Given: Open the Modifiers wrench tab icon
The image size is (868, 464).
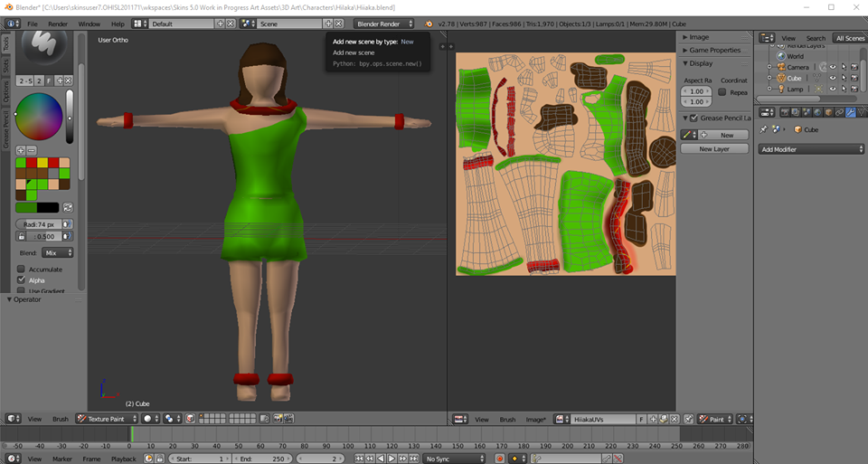Looking at the screenshot, I should coord(850,112).
